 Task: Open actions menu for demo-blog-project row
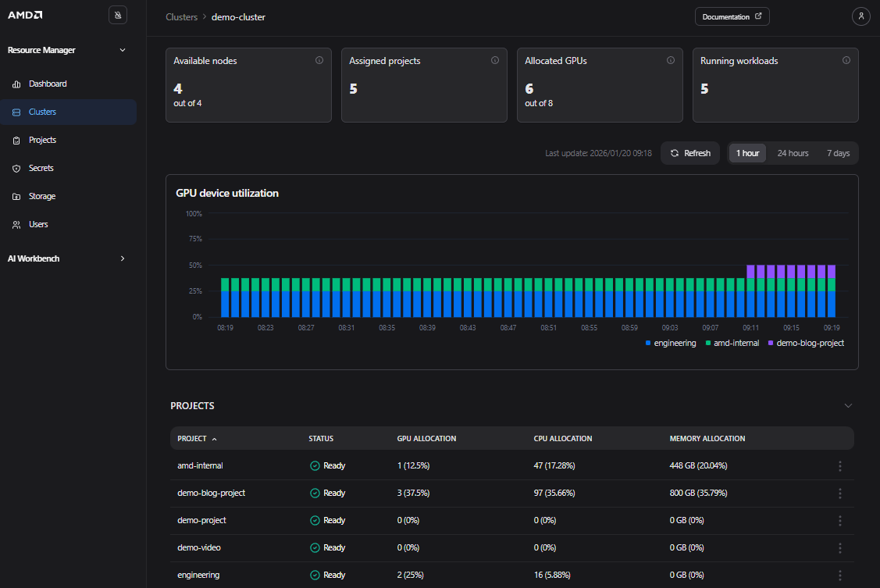(840, 494)
